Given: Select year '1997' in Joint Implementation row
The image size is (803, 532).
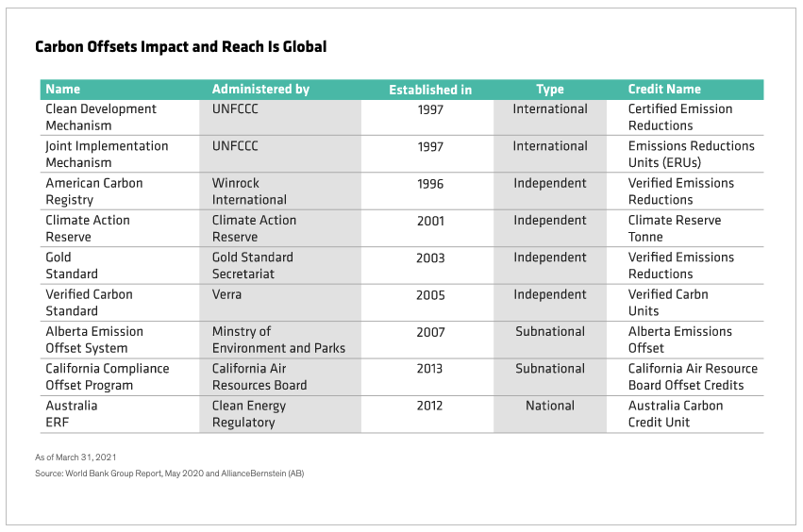Looking at the screenshot, I should click(x=430, y=147).
